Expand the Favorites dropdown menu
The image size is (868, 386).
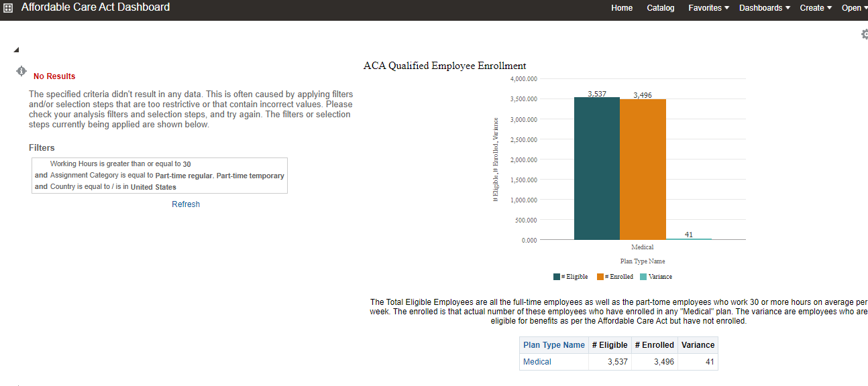tap(708, 8)
